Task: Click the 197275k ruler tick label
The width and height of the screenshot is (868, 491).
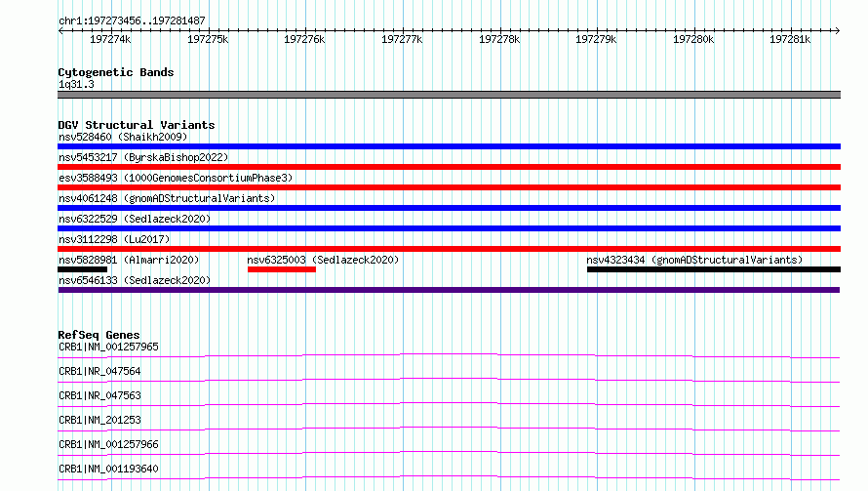Action: tap(208, 39)
